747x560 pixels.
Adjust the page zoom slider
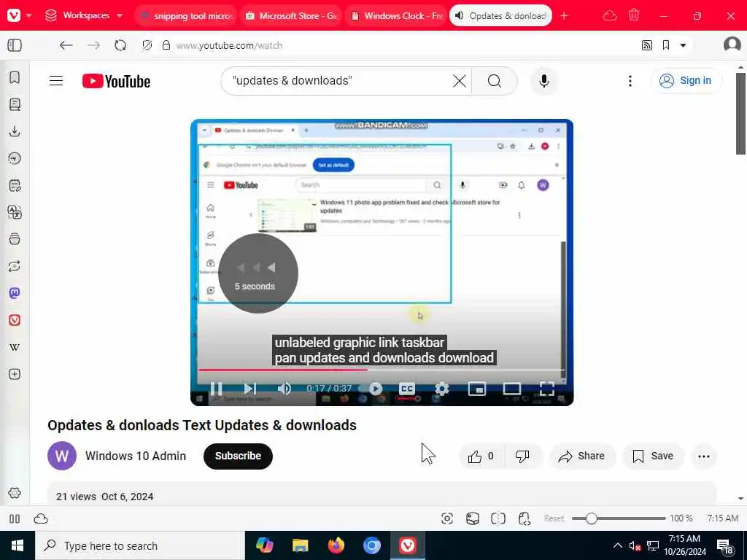coord(619,518)
